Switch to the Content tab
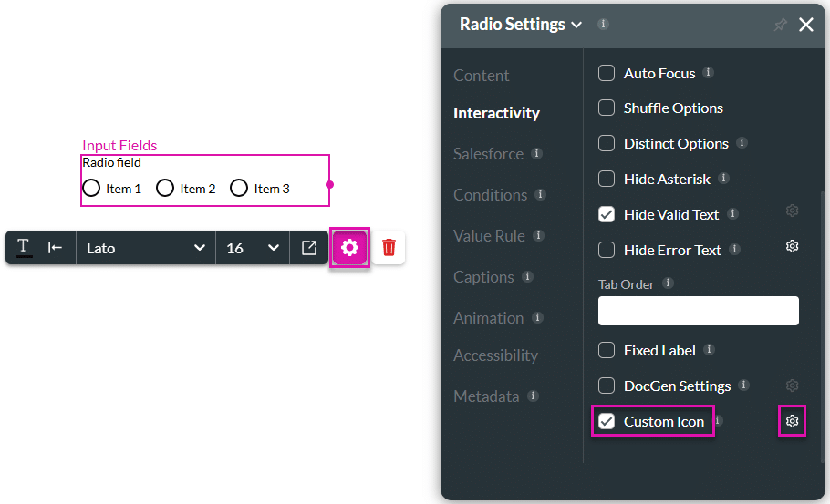The image size is (830, 504). 482,76
